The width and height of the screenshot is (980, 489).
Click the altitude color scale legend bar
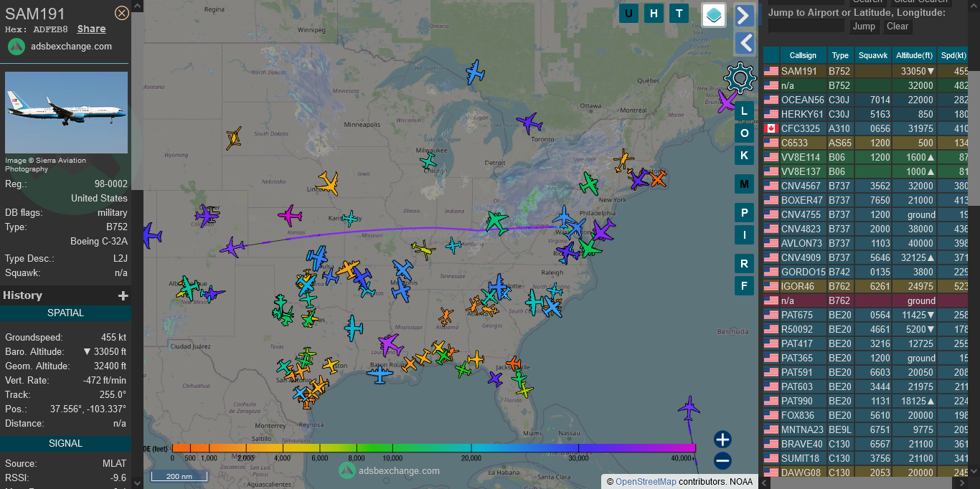click(434, 448)
